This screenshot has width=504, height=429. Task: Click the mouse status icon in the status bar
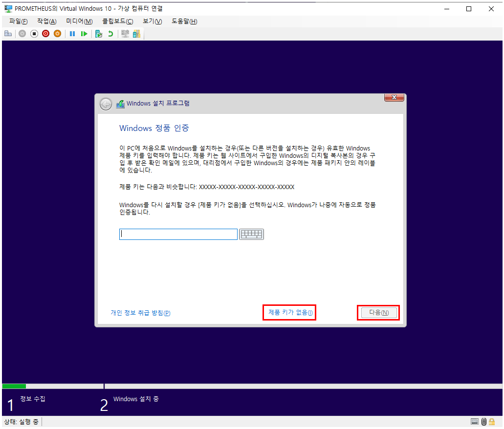coord(484,422)
